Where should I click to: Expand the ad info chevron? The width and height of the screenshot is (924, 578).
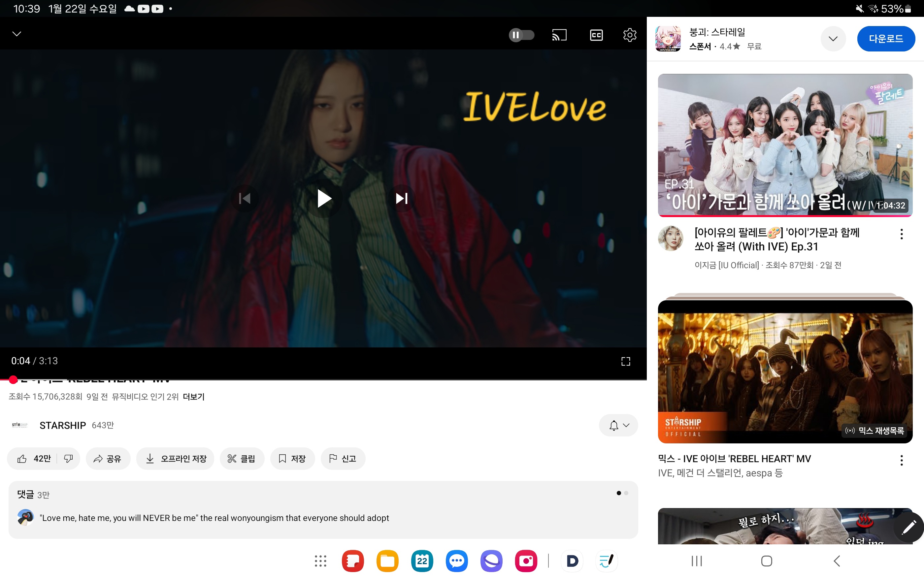(x=833, y=39)
